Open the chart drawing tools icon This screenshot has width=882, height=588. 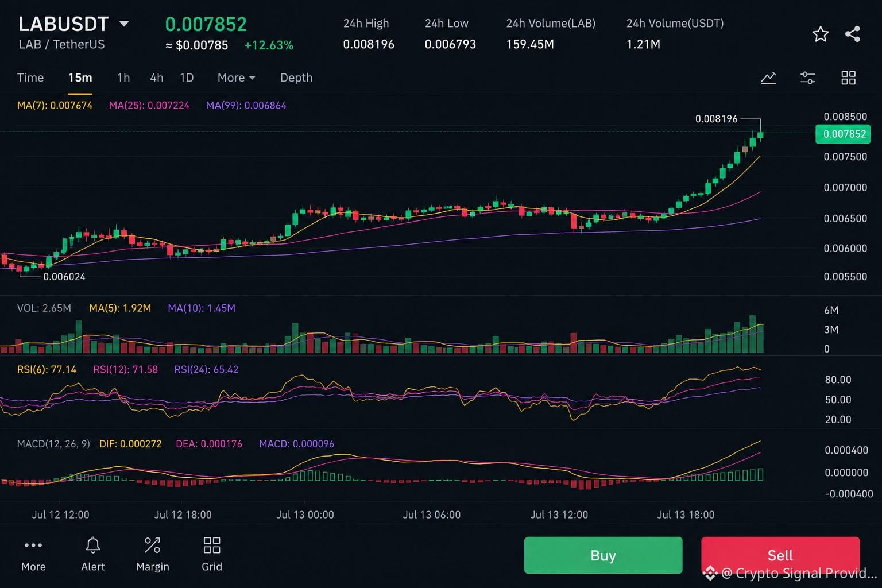pos(768,78)
